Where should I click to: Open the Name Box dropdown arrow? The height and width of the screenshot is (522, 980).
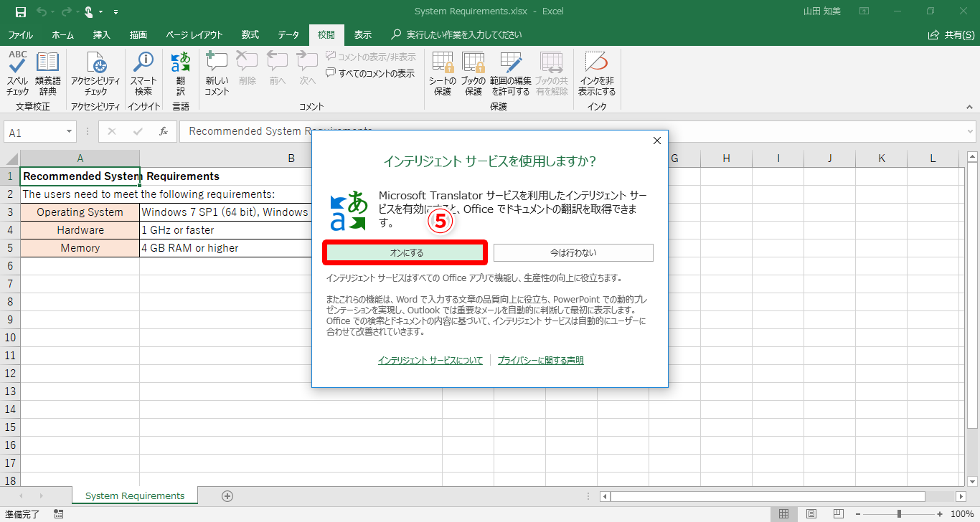pos(70,132)
